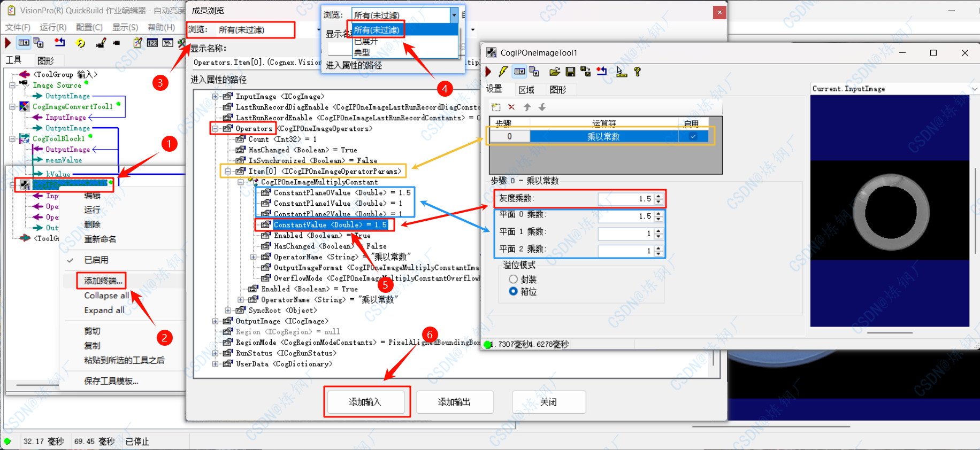Select 典型 in the browse dropdown list
Screen dimensions: 980x450
pos(405,52)
